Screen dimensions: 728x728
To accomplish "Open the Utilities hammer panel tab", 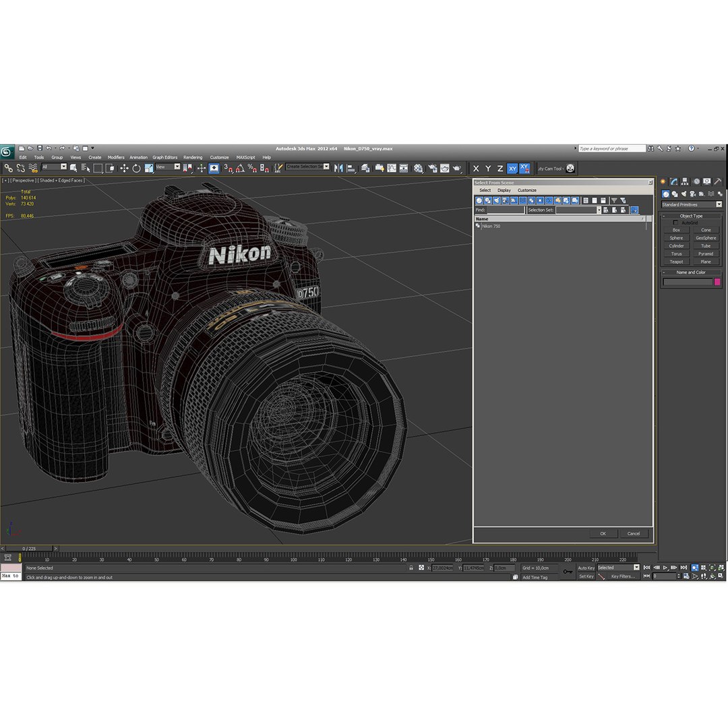I will (x=718, y=181).
